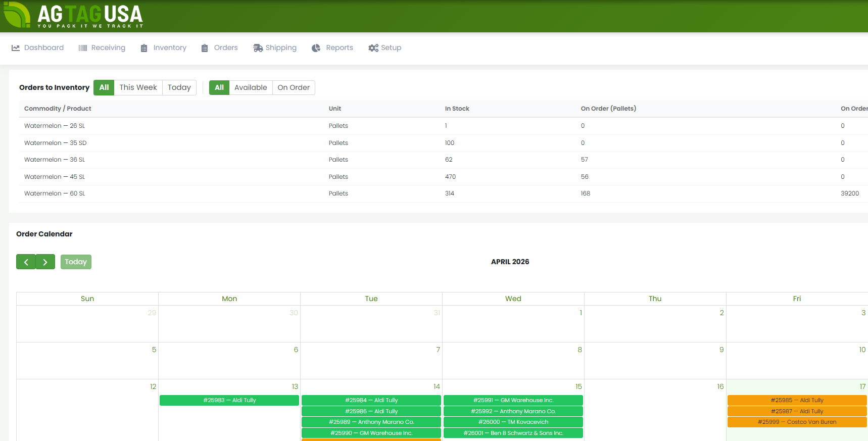Open order #25989 Anthony Marano Co.
The width and height of the screenshot is (868, 441).
pos(371,422)
